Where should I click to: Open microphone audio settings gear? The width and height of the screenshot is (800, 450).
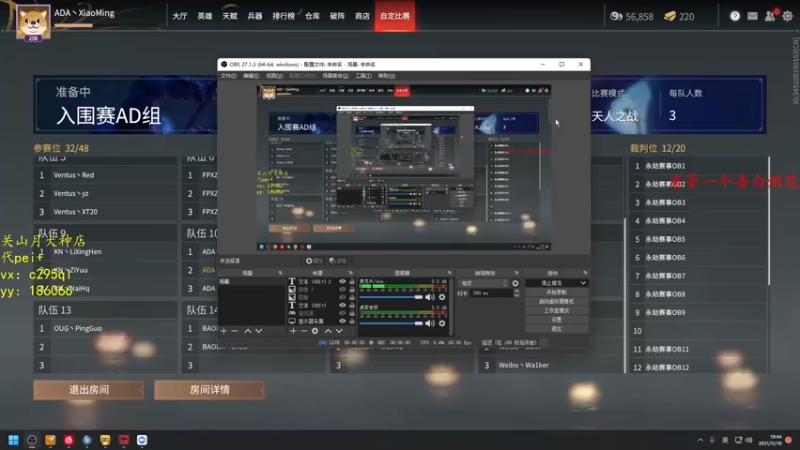442,297
